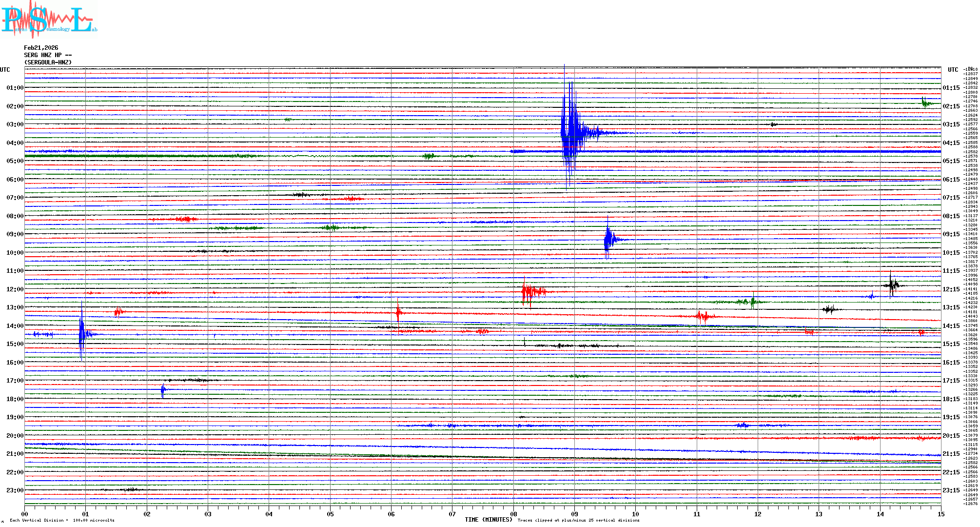Click the right UTC axis header
This screenshot has width=980, height=527.
(x=953, y=70)
